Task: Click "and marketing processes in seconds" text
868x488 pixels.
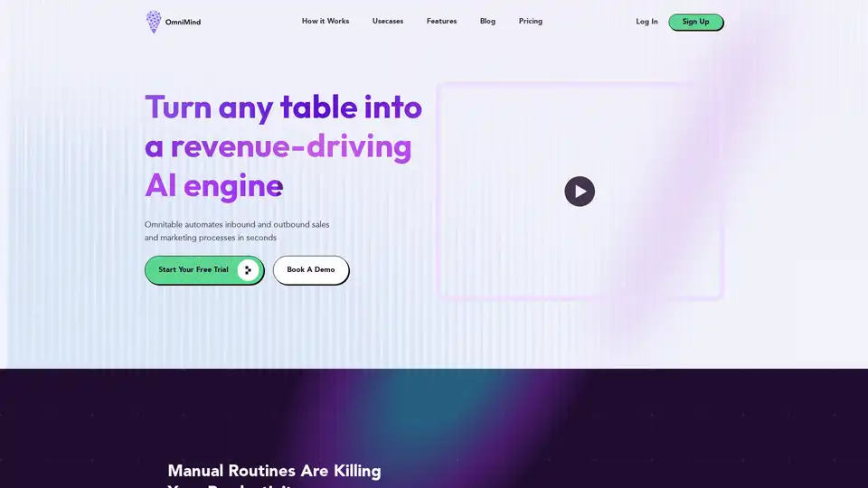Action: click(210, 238)
